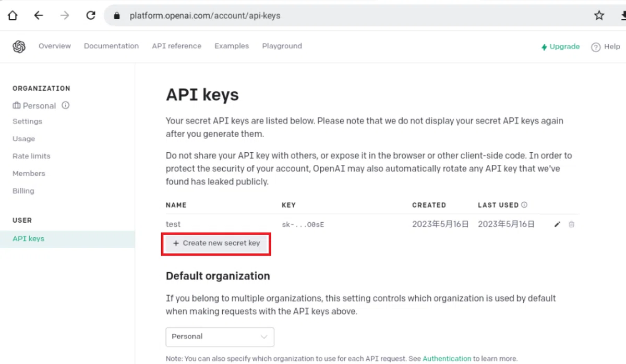626x364 pixels.
Task: Create new secret key
Action: 216,243
